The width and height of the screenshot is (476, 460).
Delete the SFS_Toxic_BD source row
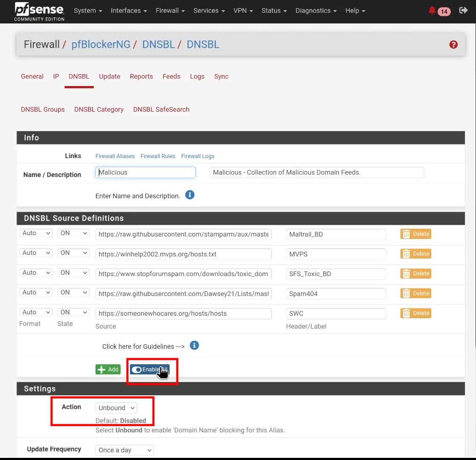[x=415, y=273]
